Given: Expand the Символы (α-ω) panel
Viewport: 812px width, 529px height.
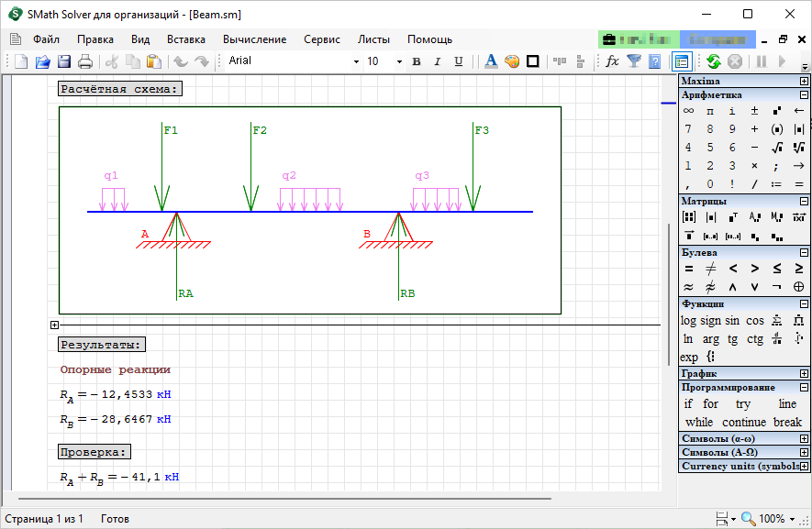Looking at the screenshot, I should point(804,439).
